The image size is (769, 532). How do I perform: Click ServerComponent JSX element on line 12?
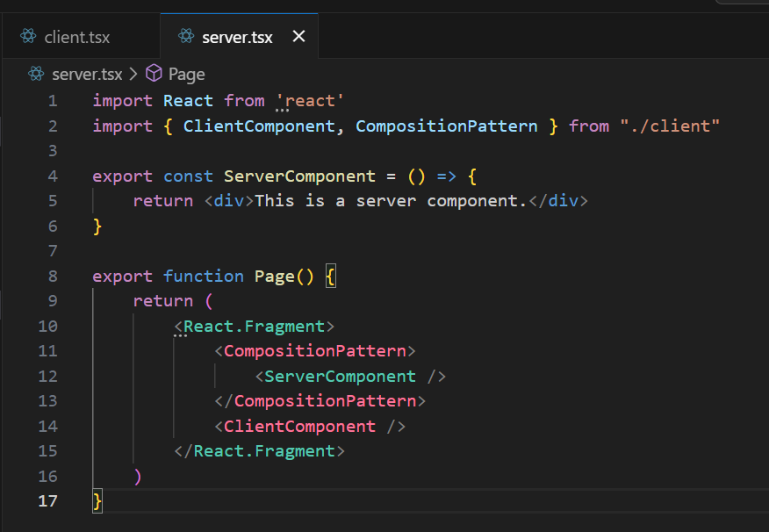[350, 377]
